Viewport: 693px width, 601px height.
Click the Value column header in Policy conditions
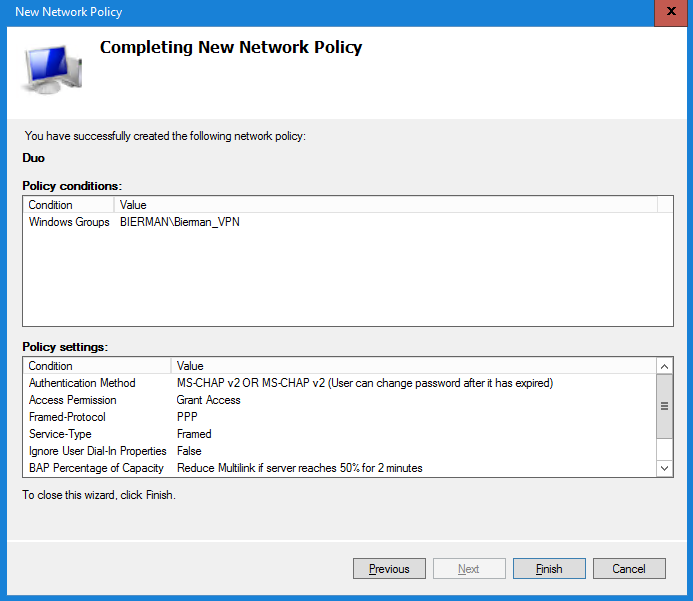point(386,205)
